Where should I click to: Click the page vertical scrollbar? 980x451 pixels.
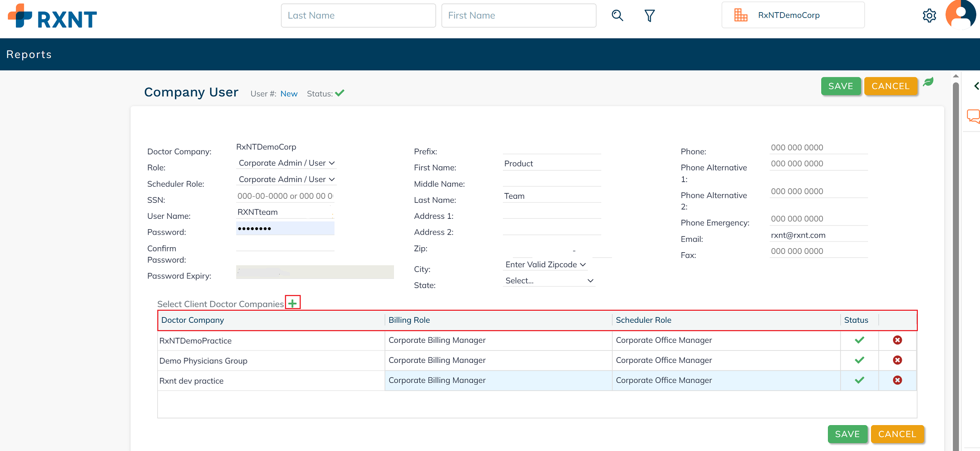click(956, 267)
